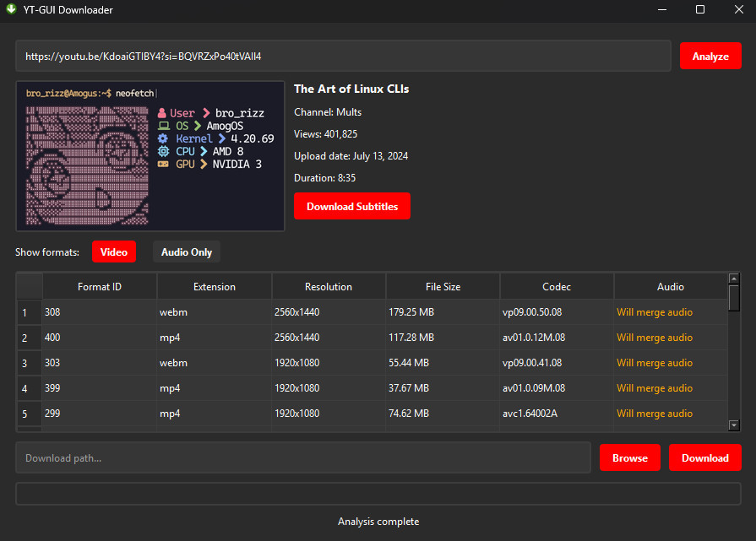Select format 308 webm 2560x1440 row
Viewport: 756px width, 541px height.
(373, 312)
